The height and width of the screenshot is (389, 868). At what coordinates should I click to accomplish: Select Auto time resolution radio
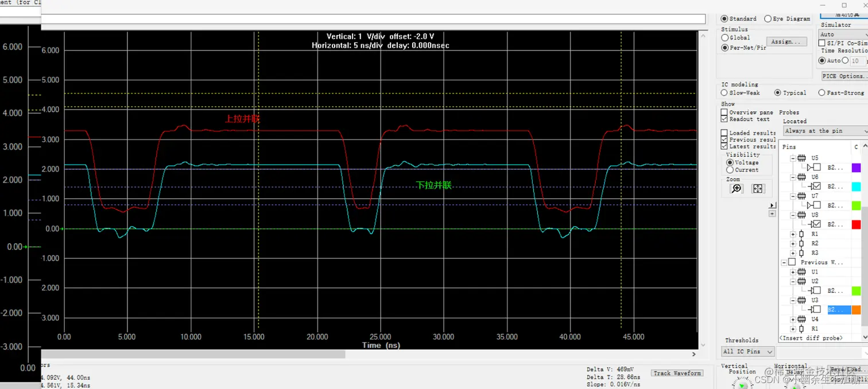(x=822, y=60)
